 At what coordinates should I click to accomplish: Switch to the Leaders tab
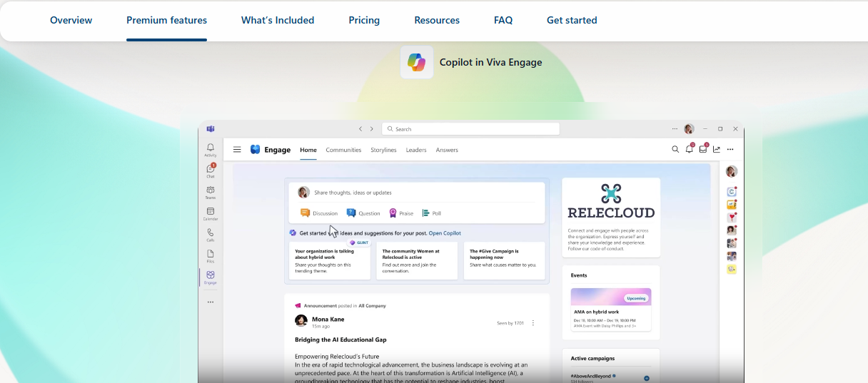tap(416, 150)
